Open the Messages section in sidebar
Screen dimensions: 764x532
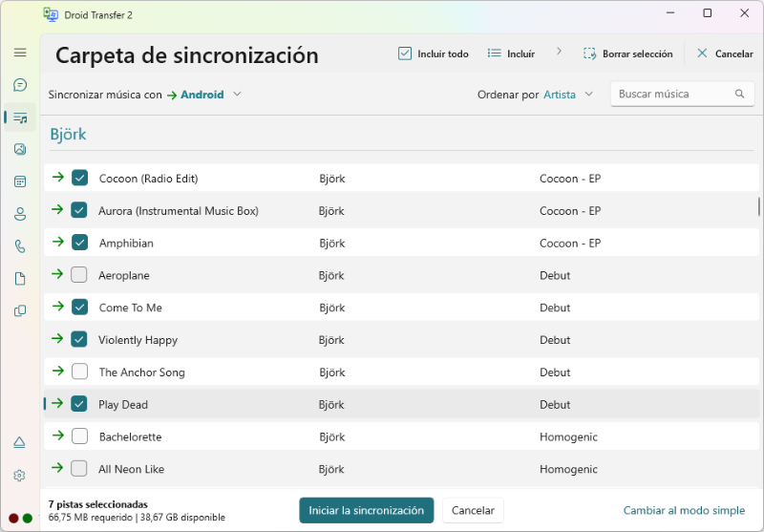click(x=20, y=85)
